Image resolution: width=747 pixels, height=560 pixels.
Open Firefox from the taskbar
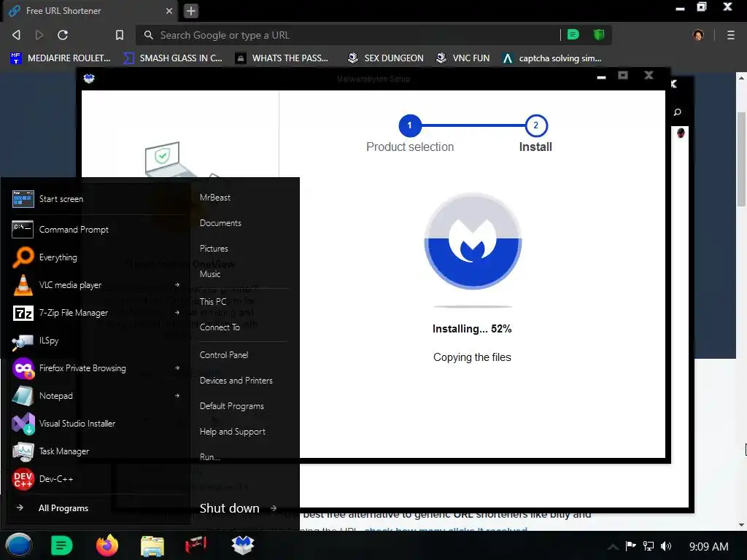pos(107,545)
